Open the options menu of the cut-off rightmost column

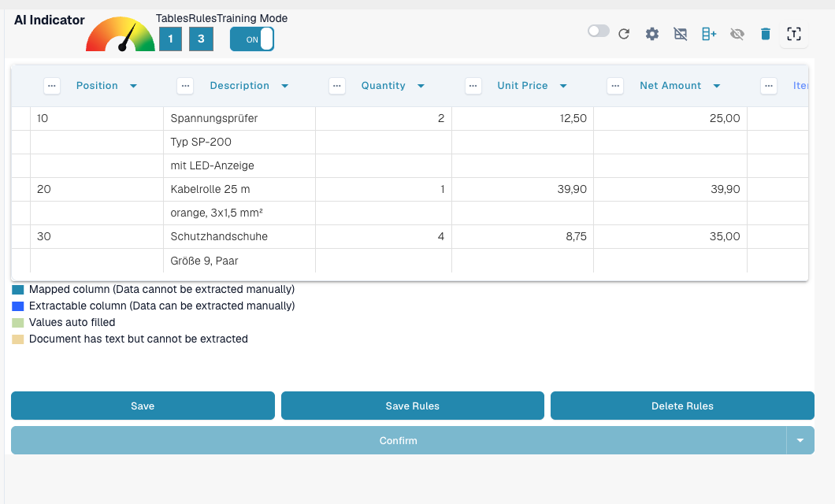pyautogui.click(x=768, y=86)
